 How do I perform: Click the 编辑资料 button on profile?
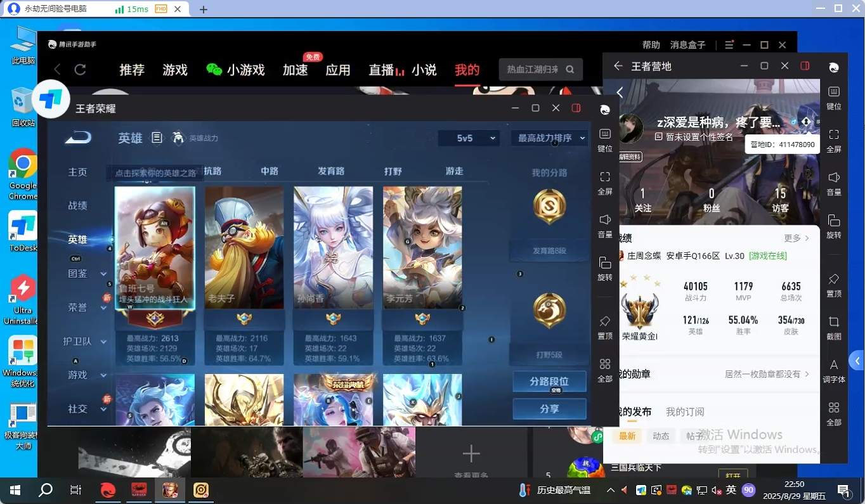630,157
